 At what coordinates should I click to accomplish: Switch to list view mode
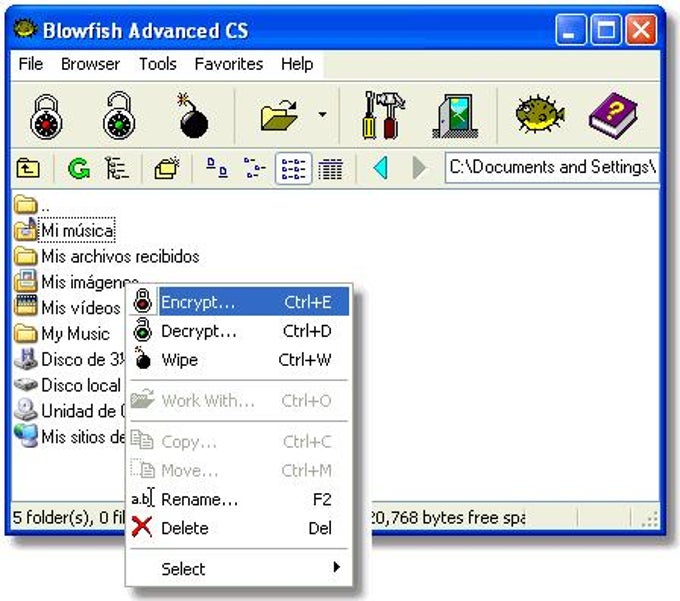(x=293, y=168)
